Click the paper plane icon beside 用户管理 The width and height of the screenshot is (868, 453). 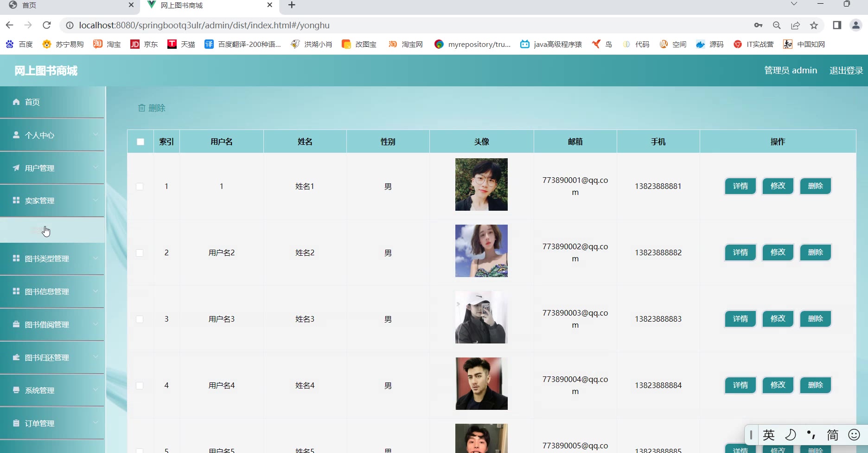coord(16,168)
